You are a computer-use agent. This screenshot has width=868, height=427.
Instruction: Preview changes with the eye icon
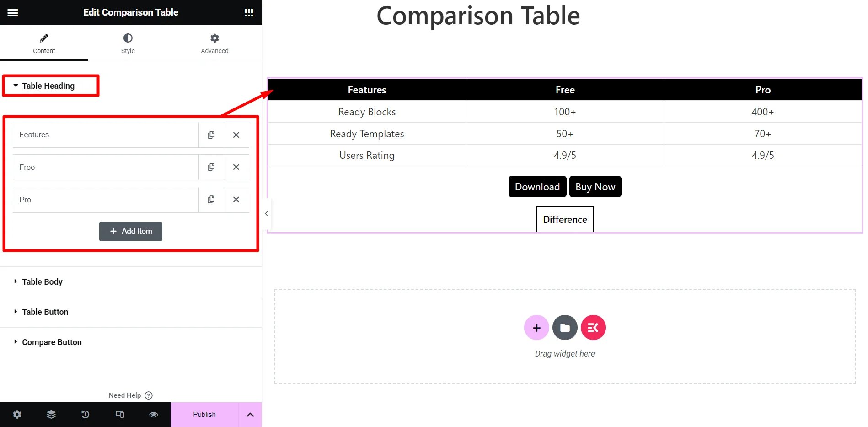pos(154,415)
